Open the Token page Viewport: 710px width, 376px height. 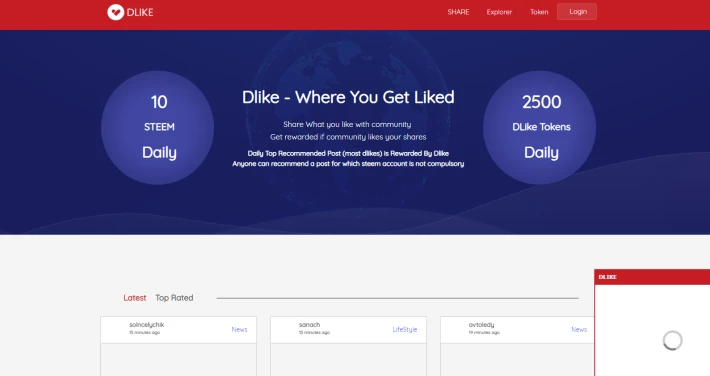click(x=539, y=12)
